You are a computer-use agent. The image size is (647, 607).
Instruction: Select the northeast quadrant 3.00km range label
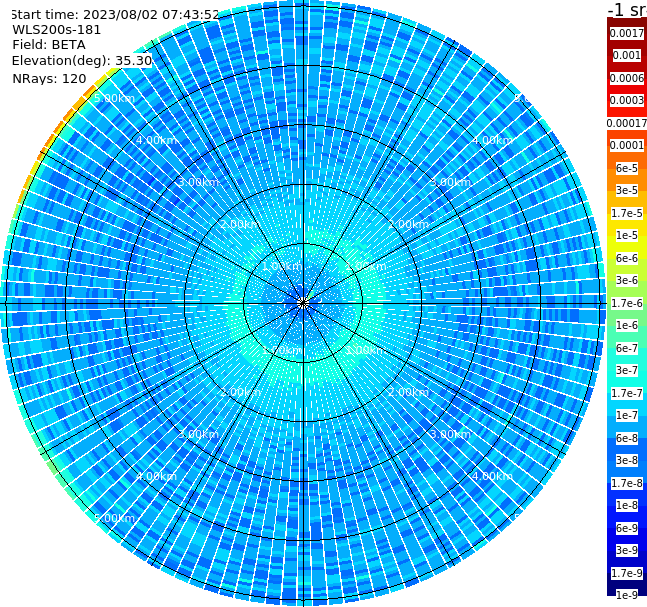450,182
